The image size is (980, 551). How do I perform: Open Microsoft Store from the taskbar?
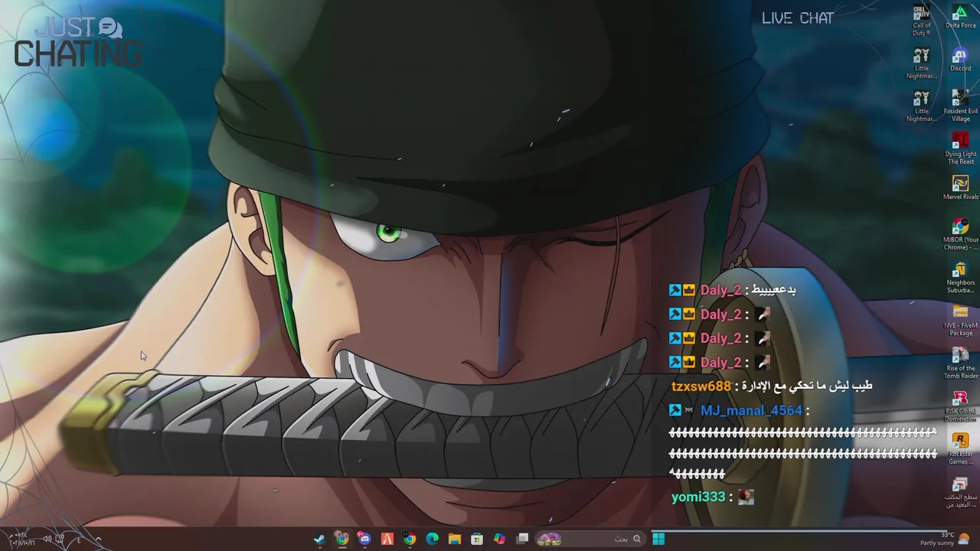pyautogui.click(x=477, y=539)
